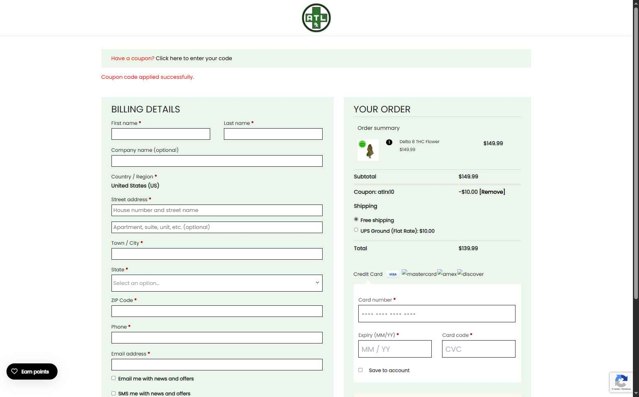Focus the Town / City field
This screenshot has height=397, width=639.
[x=217, y=254]
